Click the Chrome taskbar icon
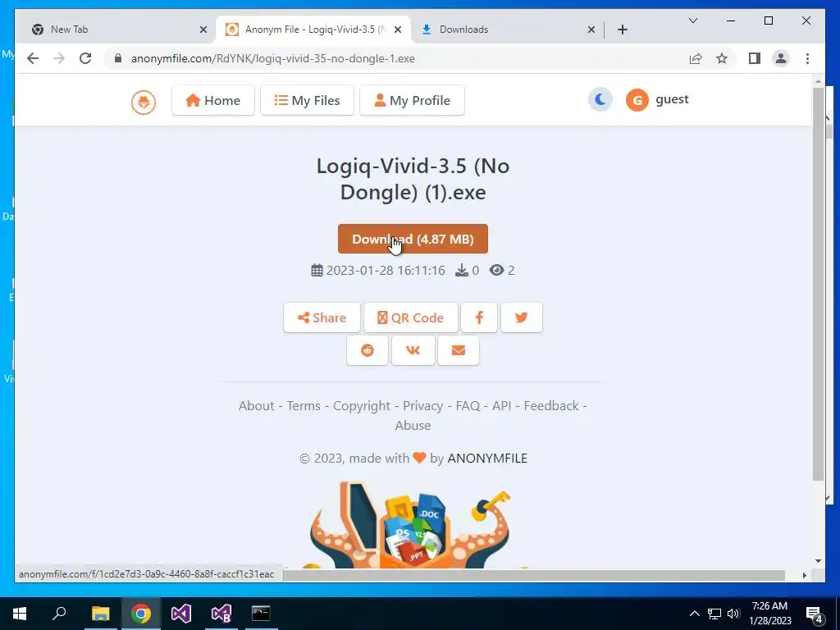Viewport: 840px width, 630px height. click(141, 614)
